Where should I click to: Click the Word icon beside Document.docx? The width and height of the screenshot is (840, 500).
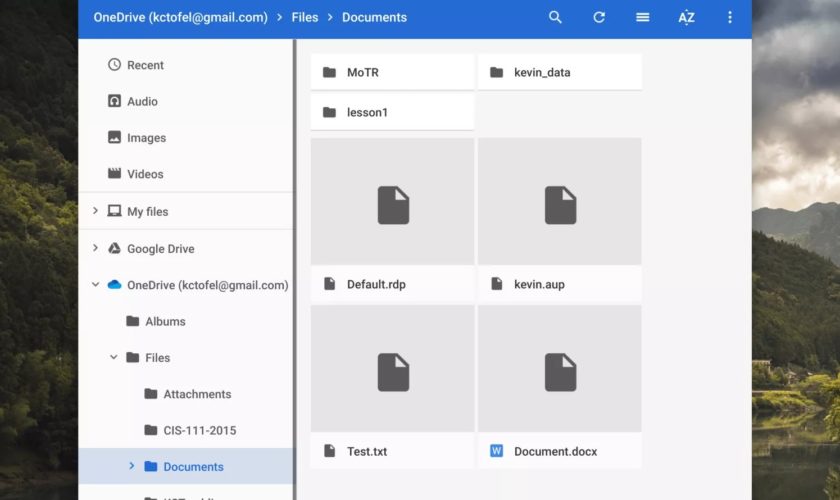pos(497,451)
